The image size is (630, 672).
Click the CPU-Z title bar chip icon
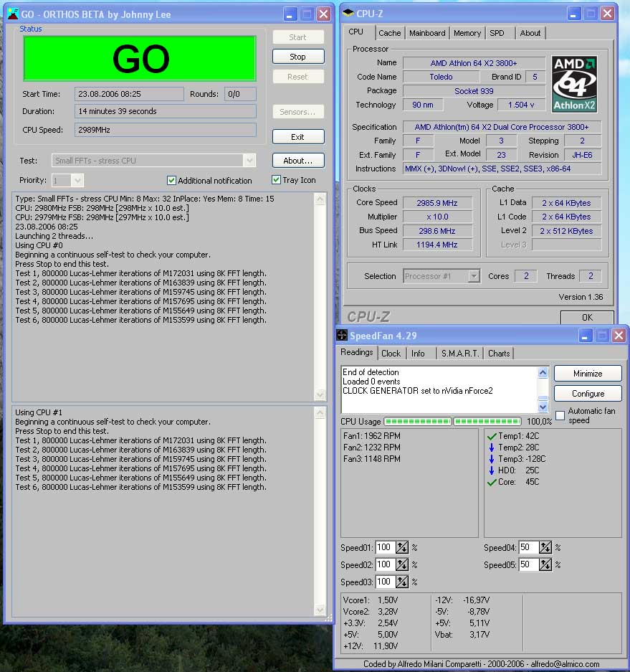coord(348,13)
